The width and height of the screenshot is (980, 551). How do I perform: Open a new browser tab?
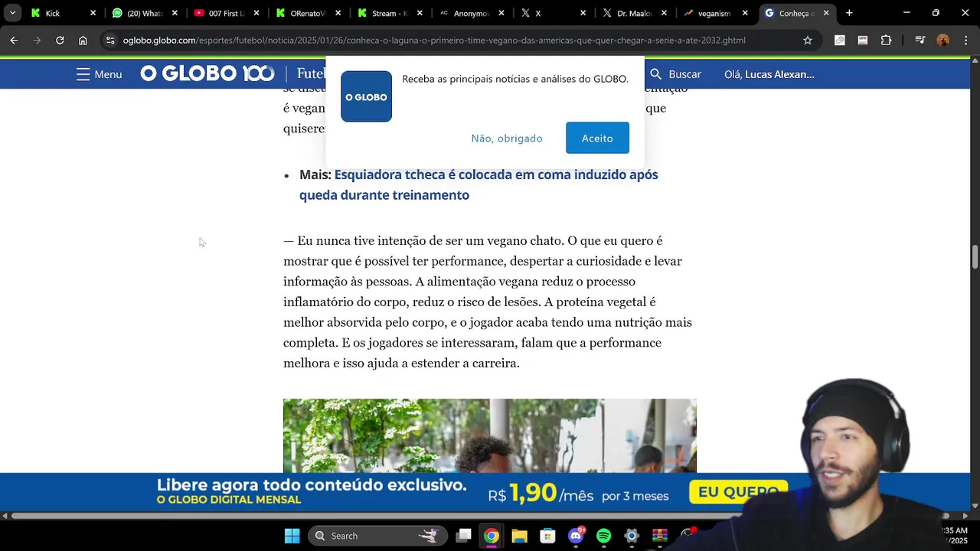pos(849,13)
